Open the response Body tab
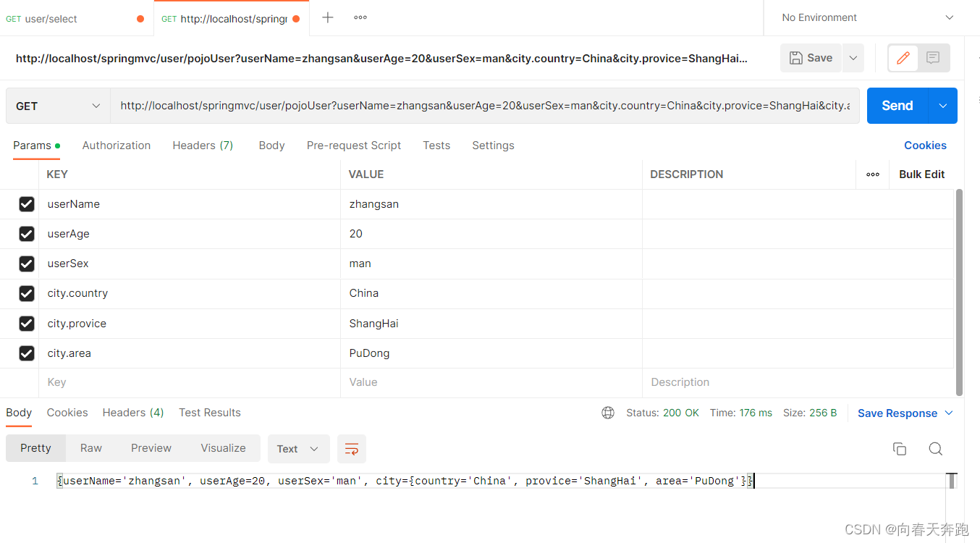 click(x=19, y=413)
